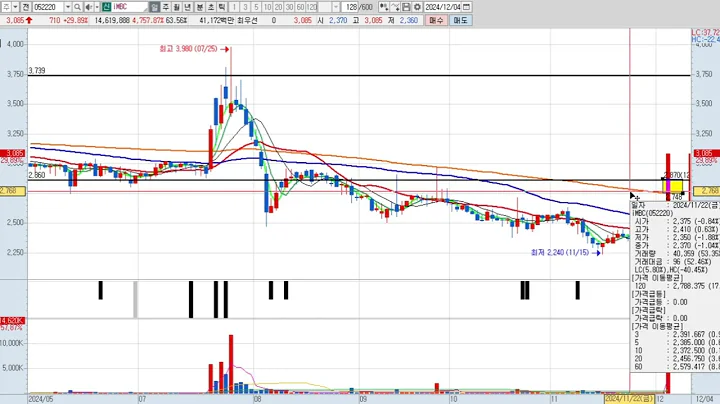The width and height of the screenshot is (720, 404).
Task: Choose the 1 interval button
Action: (x=234, y=7)
